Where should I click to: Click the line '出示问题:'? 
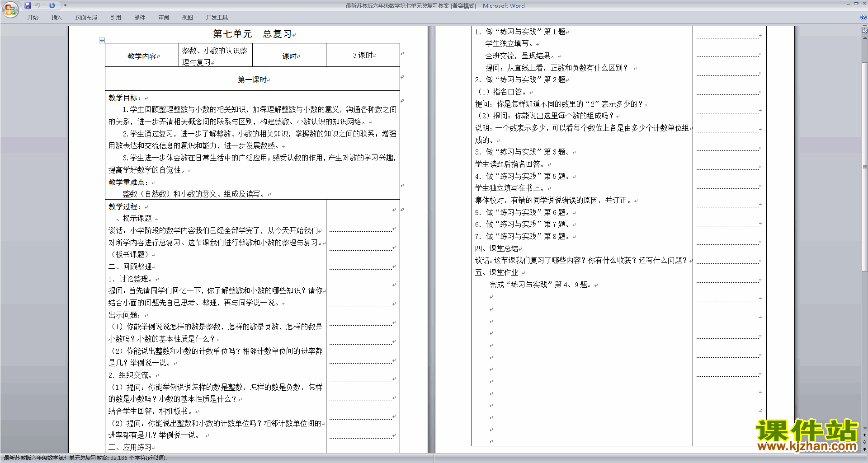point(125,315)
